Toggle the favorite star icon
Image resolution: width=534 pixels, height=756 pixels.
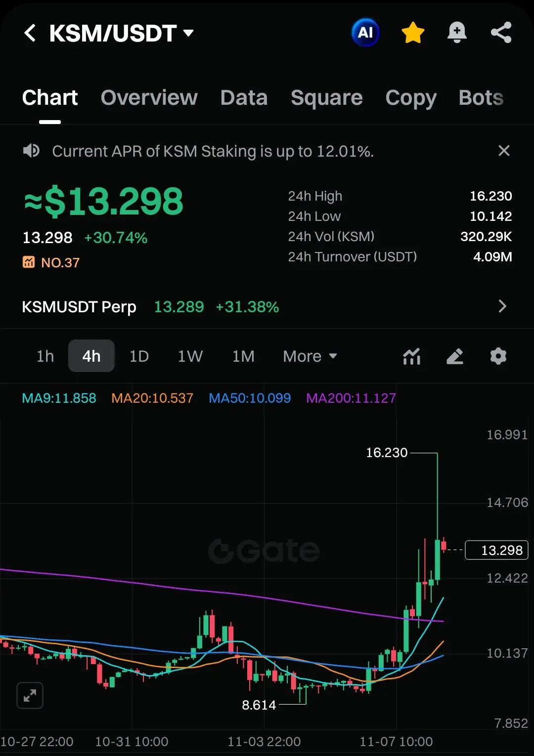pyautogui.click(x=413, y=33)
